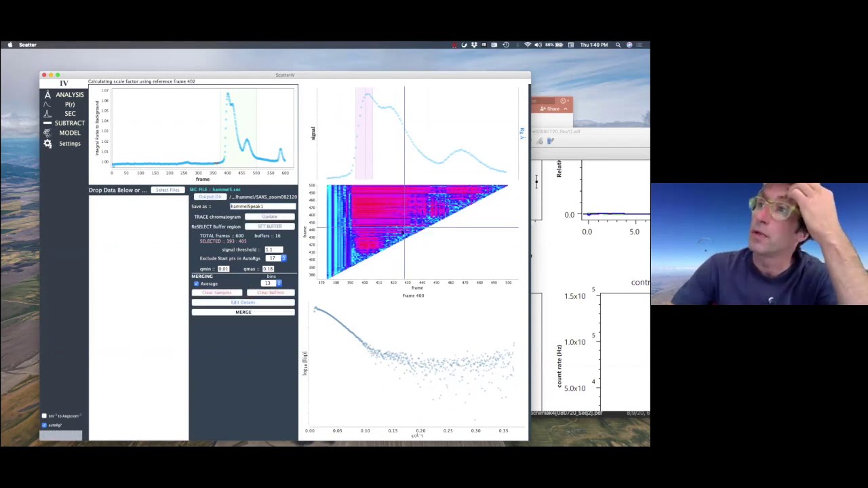This screenshot has height=488, width=868.
Task: Click the Bluetooth menu bar icon
Action: 517,45
